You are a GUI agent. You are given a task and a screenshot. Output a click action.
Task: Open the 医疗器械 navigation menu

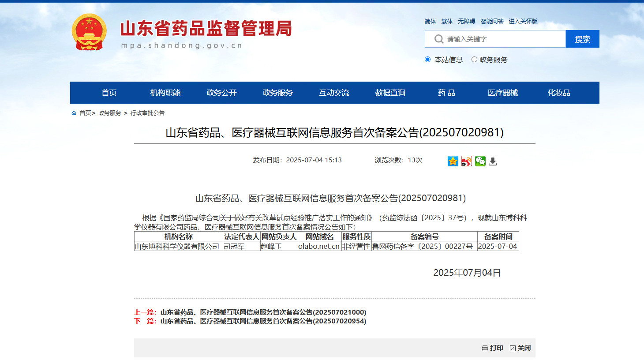[502, 93]
